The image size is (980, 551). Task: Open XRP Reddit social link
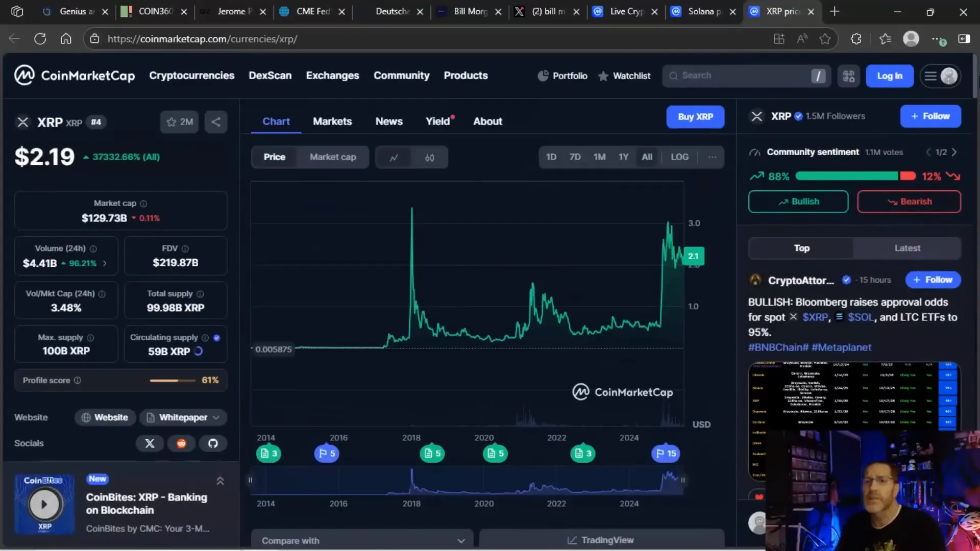181,443
